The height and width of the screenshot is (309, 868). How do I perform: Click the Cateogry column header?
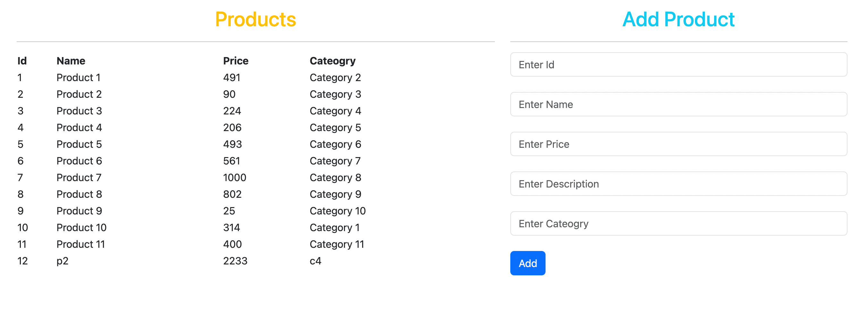point(333,61)
